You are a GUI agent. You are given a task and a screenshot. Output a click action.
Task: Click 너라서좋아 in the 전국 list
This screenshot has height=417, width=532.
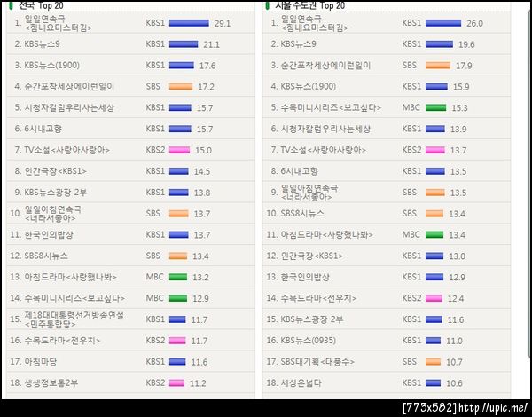pyautogui.click(x=51, y=217)
